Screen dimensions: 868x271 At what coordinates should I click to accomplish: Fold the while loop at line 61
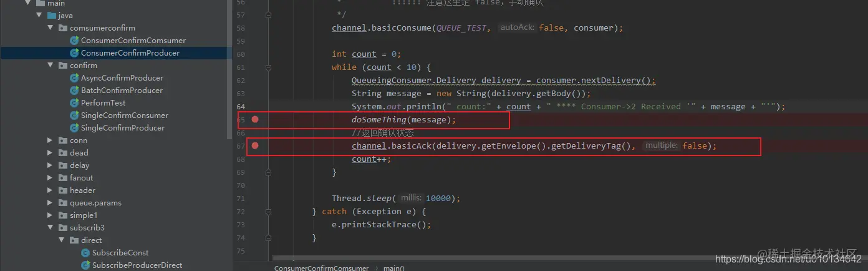pos(268,67)
